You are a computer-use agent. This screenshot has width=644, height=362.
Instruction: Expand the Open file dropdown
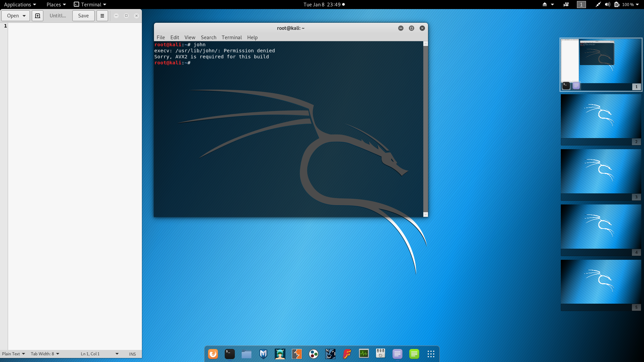pyautogui.click(x=16, y=16)
